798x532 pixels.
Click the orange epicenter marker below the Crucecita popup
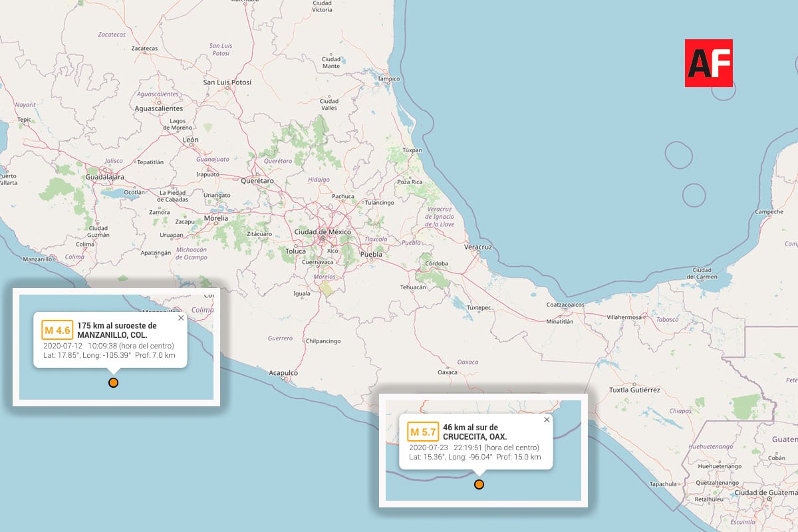479,484
